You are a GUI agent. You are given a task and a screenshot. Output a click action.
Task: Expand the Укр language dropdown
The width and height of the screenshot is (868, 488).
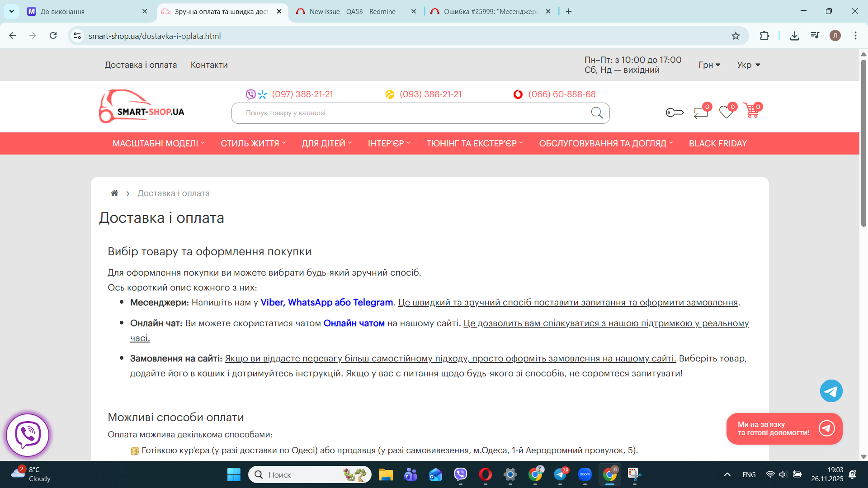pyautogui.click(x=749, y=65)
